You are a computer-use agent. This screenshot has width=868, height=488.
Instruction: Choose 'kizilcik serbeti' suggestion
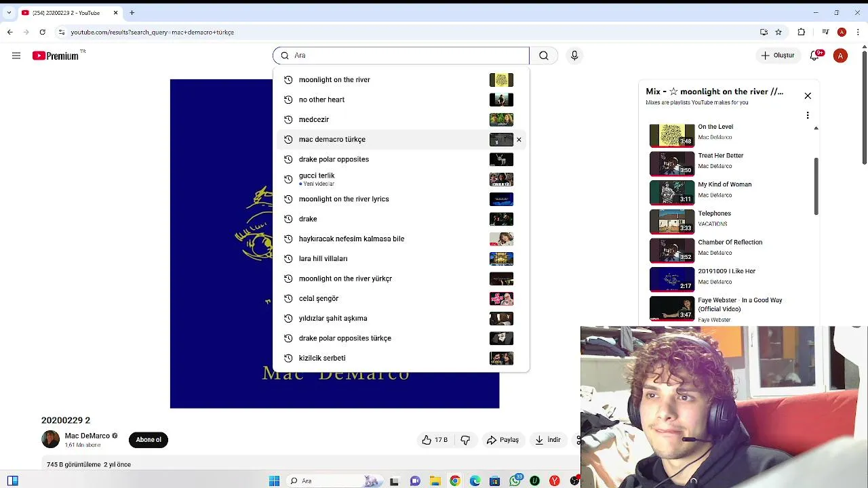pyautogui.click(x=401, y=358)
